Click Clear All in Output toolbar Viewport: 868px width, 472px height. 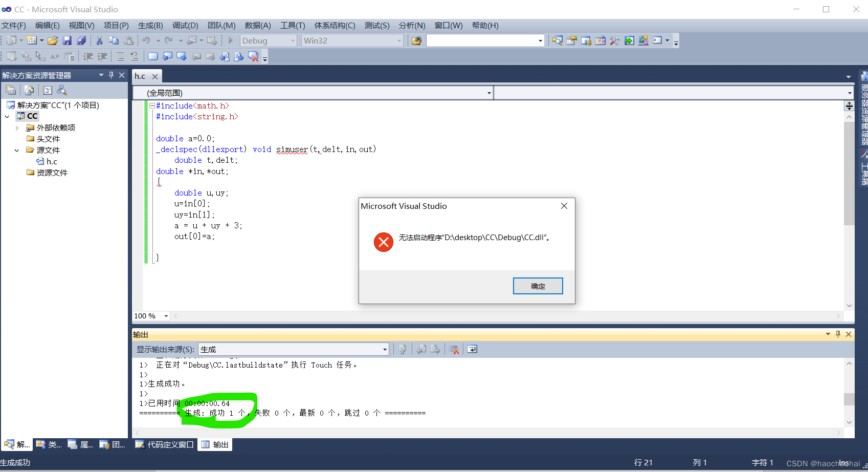[x=454, y=349]
